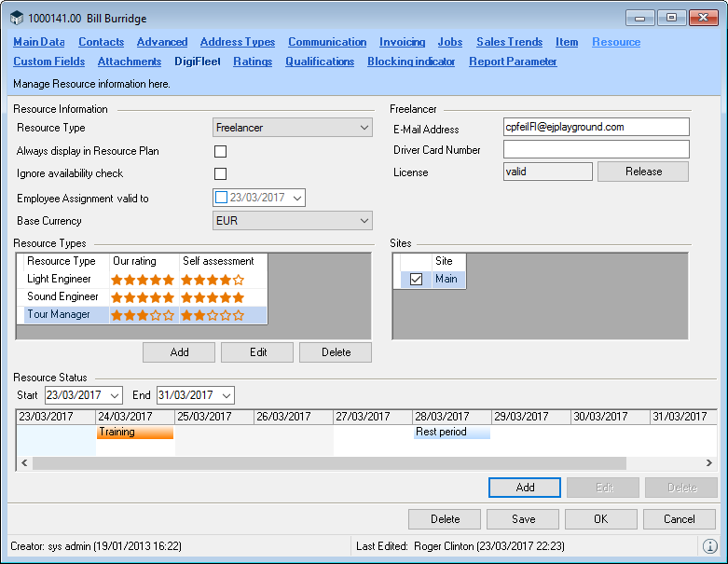The width and height of the screenshot is (728, 564).
Task: Select the Rest period status block
Action: [x=452, y=433]
